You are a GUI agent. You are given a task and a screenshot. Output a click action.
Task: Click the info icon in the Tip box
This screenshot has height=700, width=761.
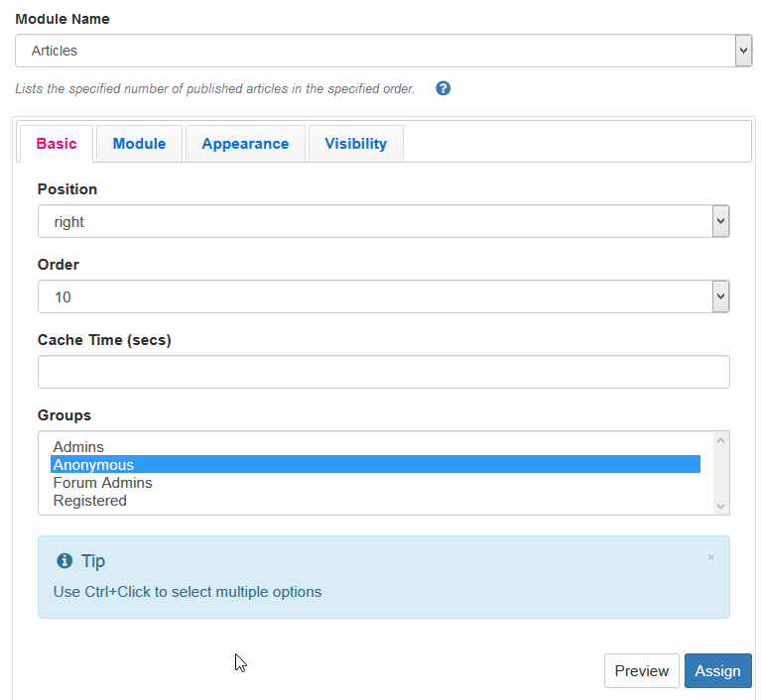point(65,561)
